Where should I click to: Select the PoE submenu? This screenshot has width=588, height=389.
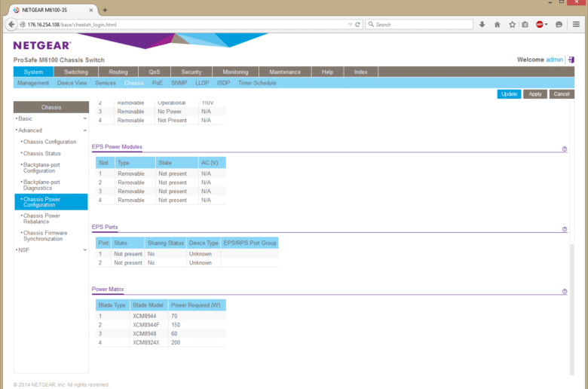click(x=158, y=83)
